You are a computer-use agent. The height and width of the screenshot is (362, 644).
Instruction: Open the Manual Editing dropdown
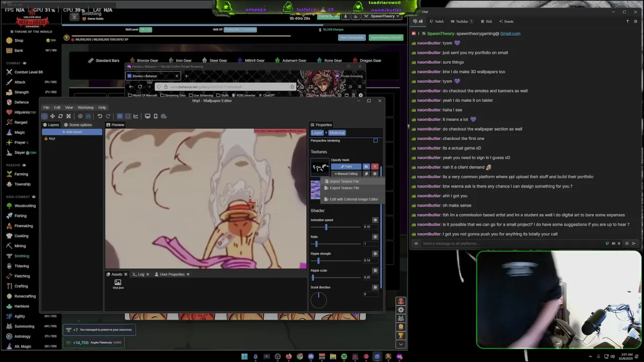click(x=346, y=174)
